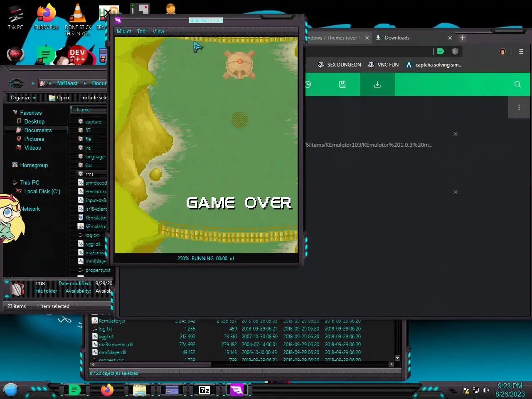Click the 7-Zip horizontal scrollbar right arrow
This screenshot has width=532, height=399.
391,364
